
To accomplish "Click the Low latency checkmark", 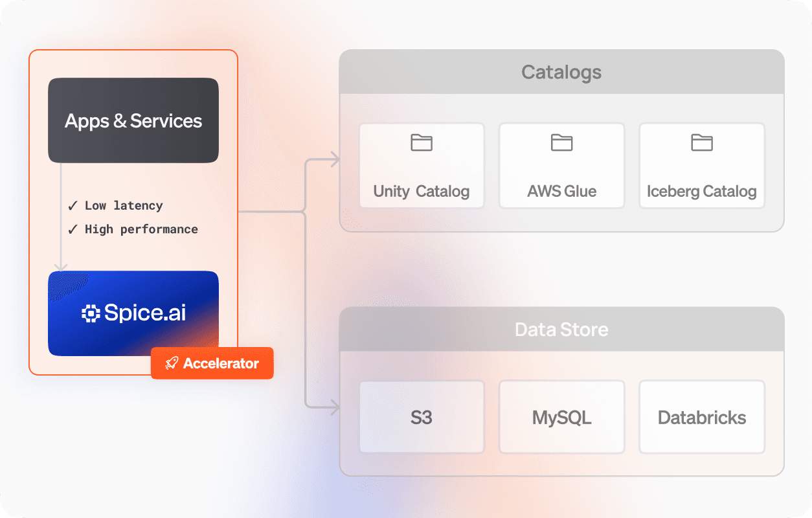I will point(73,206).
